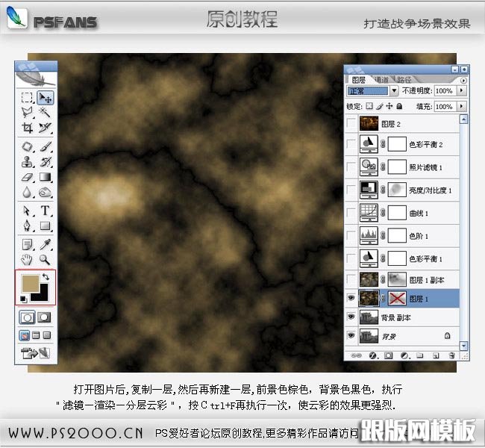Open the 不透明度 opacity slider arrow

tap(463, 90)
